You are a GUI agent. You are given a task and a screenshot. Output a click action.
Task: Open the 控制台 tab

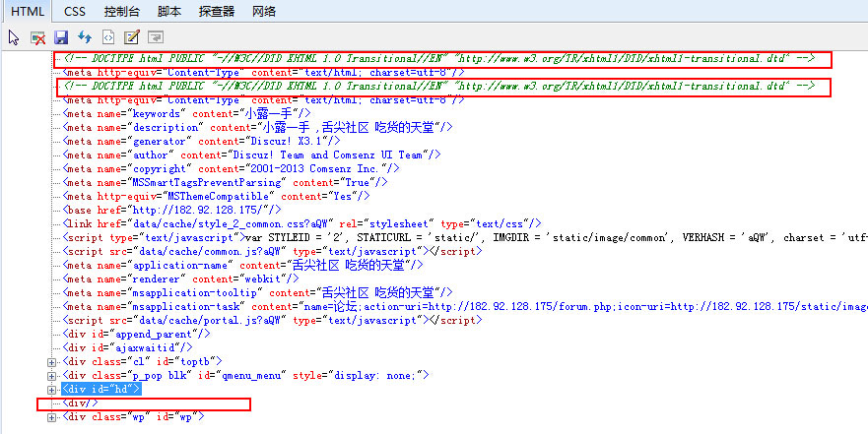click(122, 12)
